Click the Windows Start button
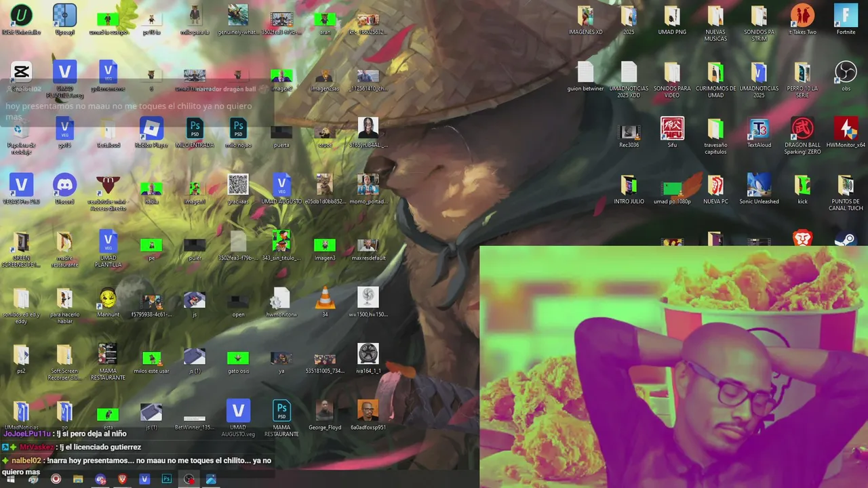This screenshot has width=868, height=488. pos(11,479)
